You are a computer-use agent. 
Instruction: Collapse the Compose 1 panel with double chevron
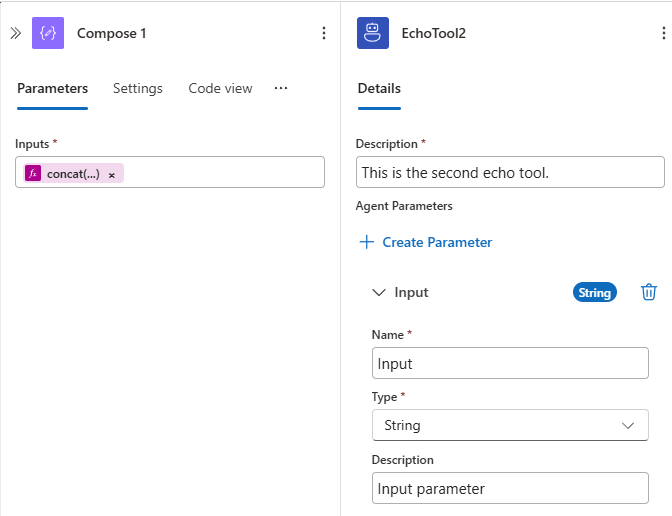click(15, 33)
